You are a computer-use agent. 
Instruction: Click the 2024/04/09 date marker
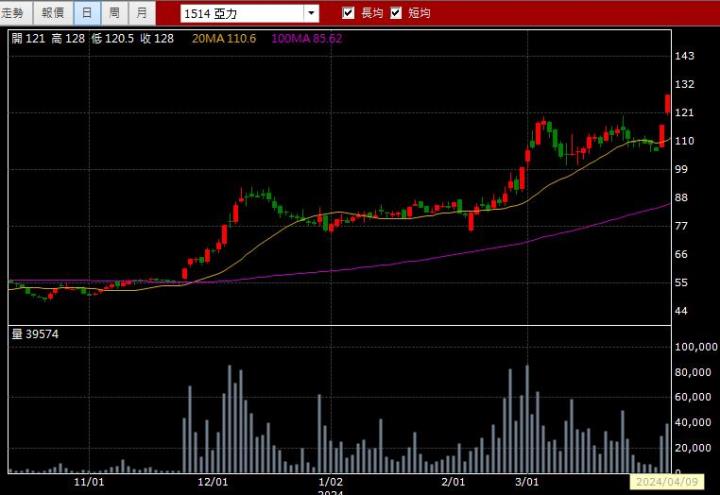click(666, 482)
